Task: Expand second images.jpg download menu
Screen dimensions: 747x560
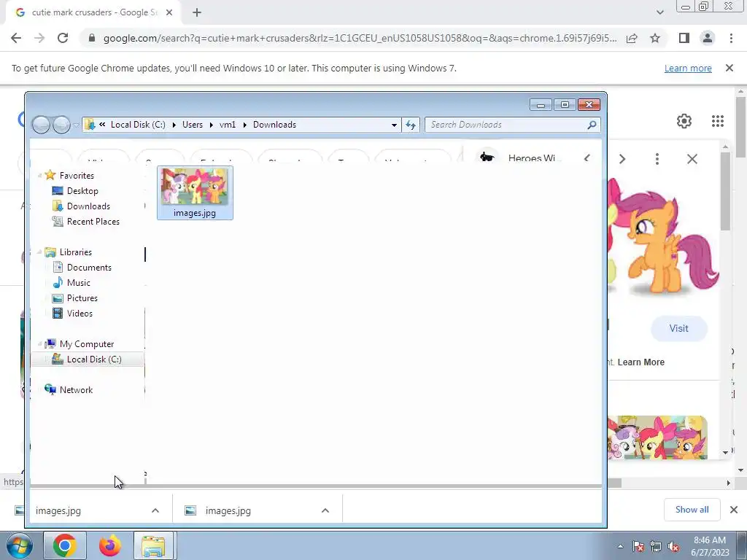Action: click(x=325, y=510)
